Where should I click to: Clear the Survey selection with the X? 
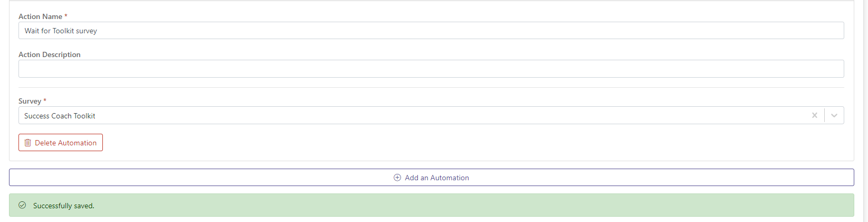click(x=814, y=115)
